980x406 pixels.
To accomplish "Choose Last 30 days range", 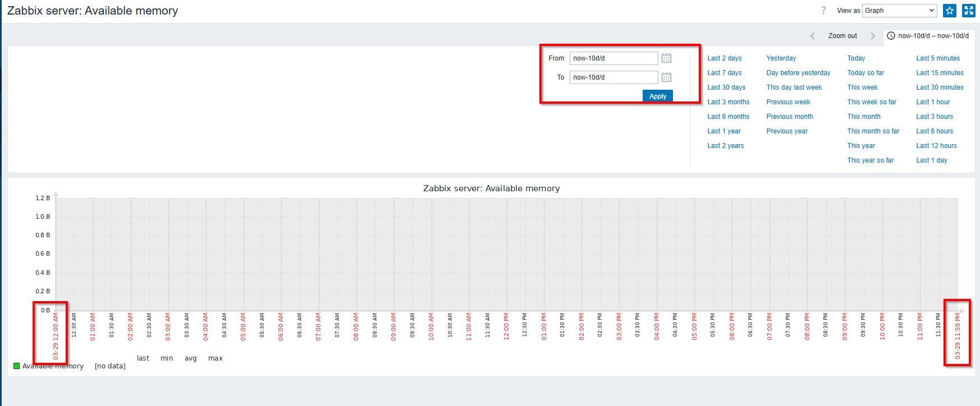I will (726, 87).
